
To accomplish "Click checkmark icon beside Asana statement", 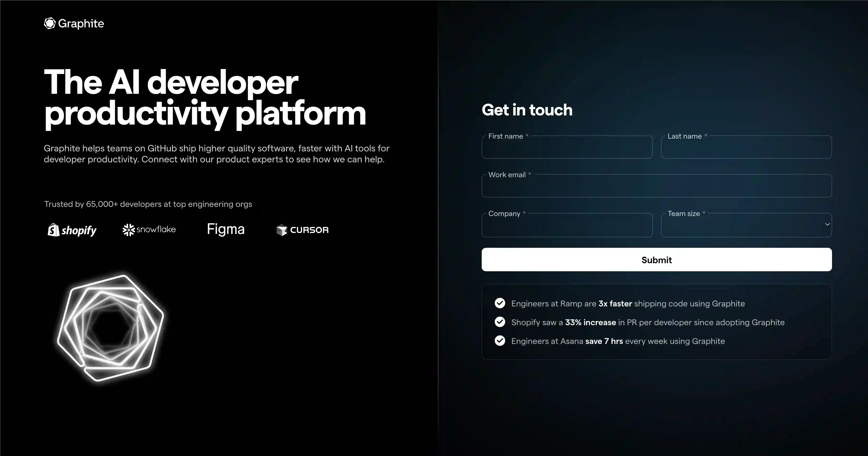I will click(500, 341).
